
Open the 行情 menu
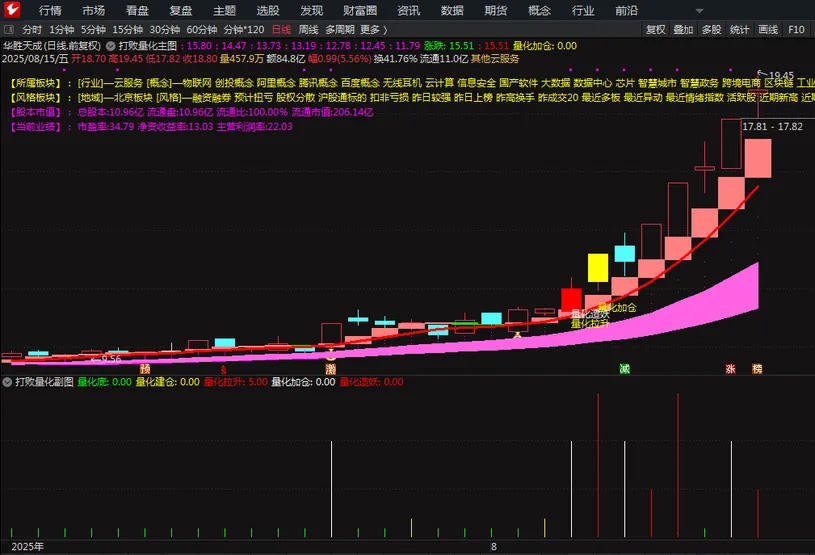click(x=50, y=10)
